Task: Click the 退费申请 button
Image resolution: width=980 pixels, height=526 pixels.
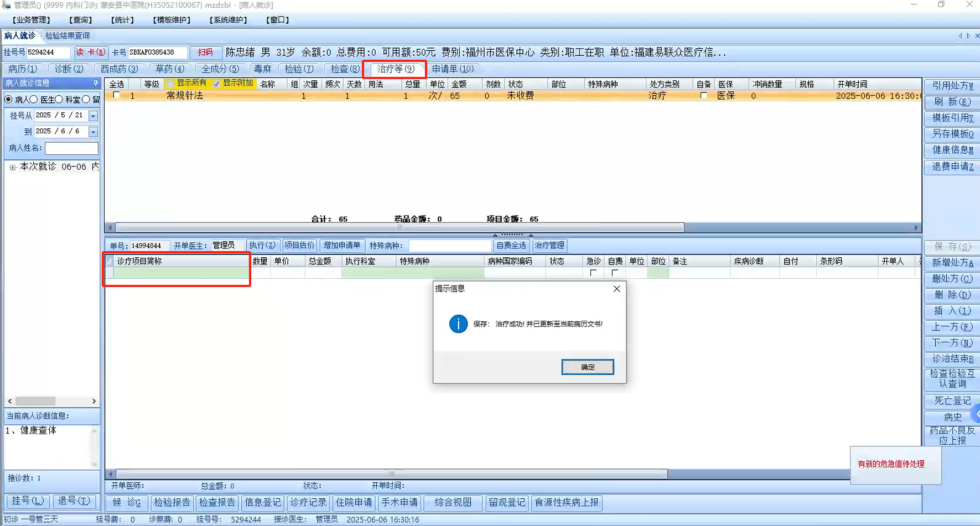Action: tap(952, 166)
